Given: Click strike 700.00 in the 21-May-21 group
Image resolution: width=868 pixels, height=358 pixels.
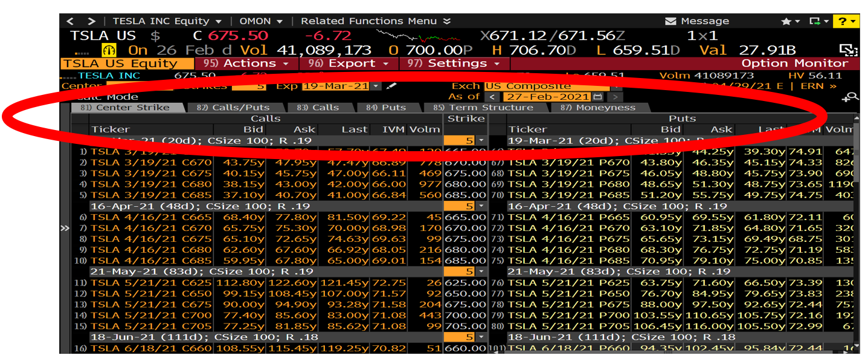Looking at the screenshot, I should 466,315.
